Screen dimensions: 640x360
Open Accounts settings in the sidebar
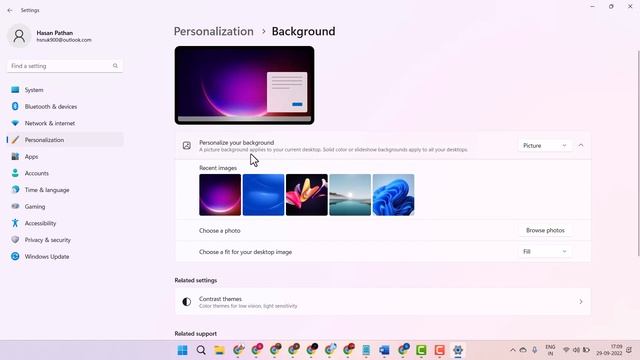[64, 173]
